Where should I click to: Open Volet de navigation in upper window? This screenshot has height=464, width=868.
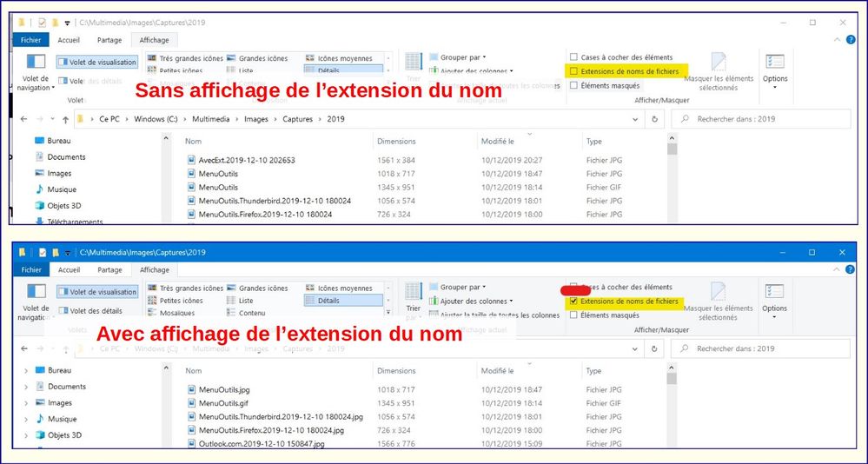36,72
